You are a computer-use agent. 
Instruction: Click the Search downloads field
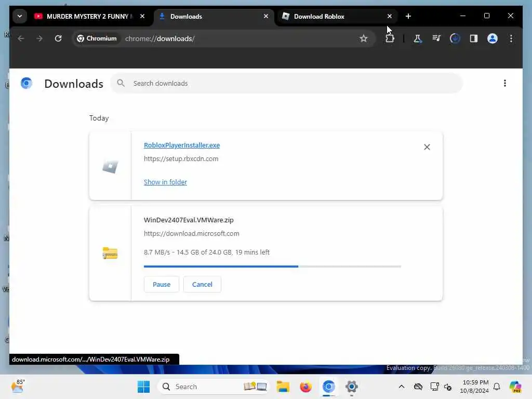click(287, 84)
